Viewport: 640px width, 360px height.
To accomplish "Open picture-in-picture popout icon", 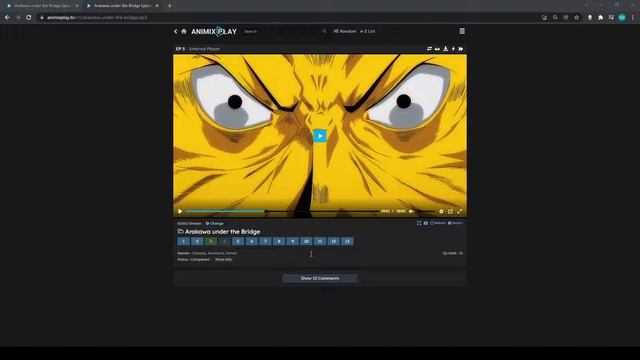I will tap(451, 211).
